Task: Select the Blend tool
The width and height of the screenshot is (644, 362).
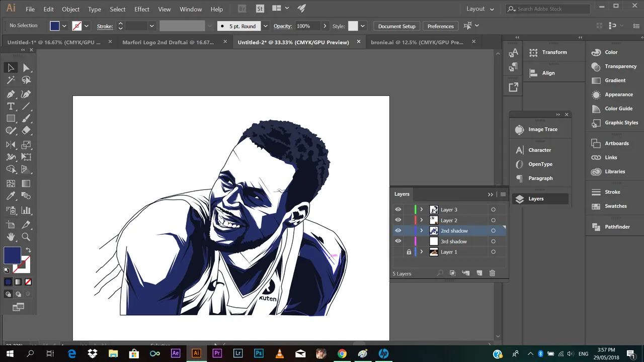Action: pyautogui.click(x=27, y=196)
